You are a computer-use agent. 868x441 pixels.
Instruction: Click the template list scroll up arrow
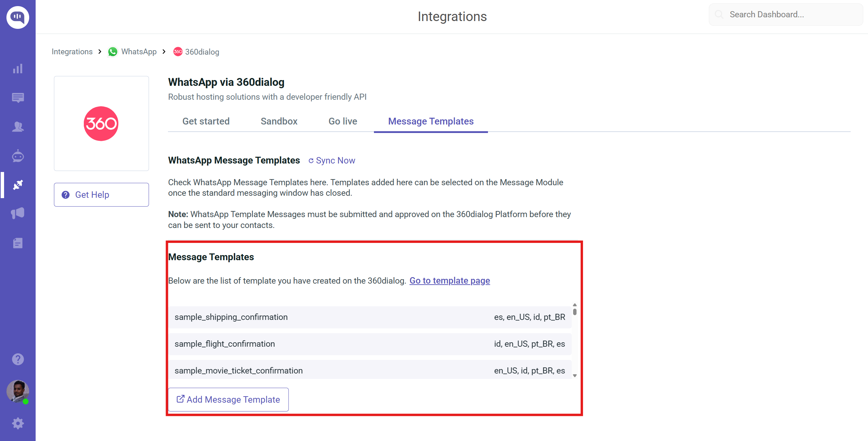pyautogui.click(x=574, y=305)
